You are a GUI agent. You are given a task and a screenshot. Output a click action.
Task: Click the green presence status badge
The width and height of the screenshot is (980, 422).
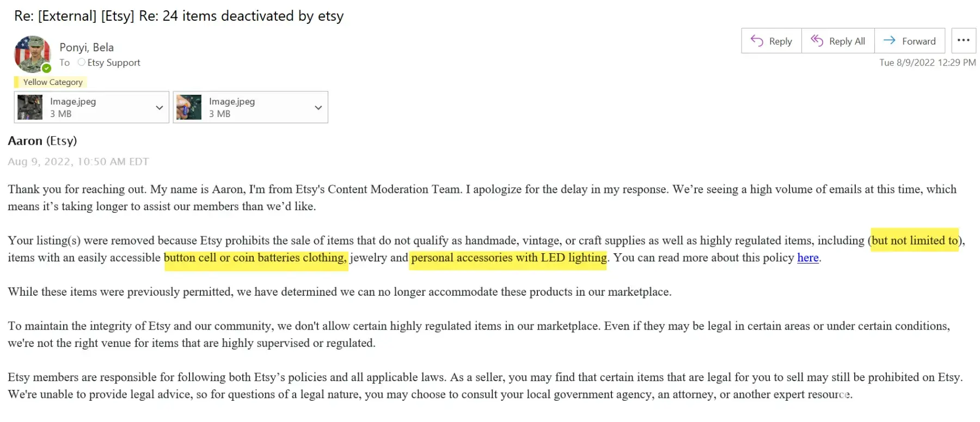(47, 69)
